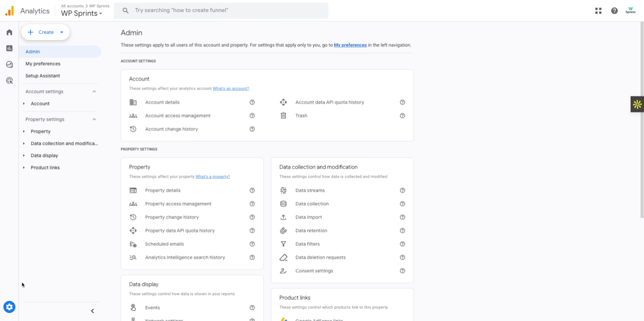The width and height of the screenshot is (644, 321).
Task: Open Advertising icon in left rail
Action: click(9, 80)
